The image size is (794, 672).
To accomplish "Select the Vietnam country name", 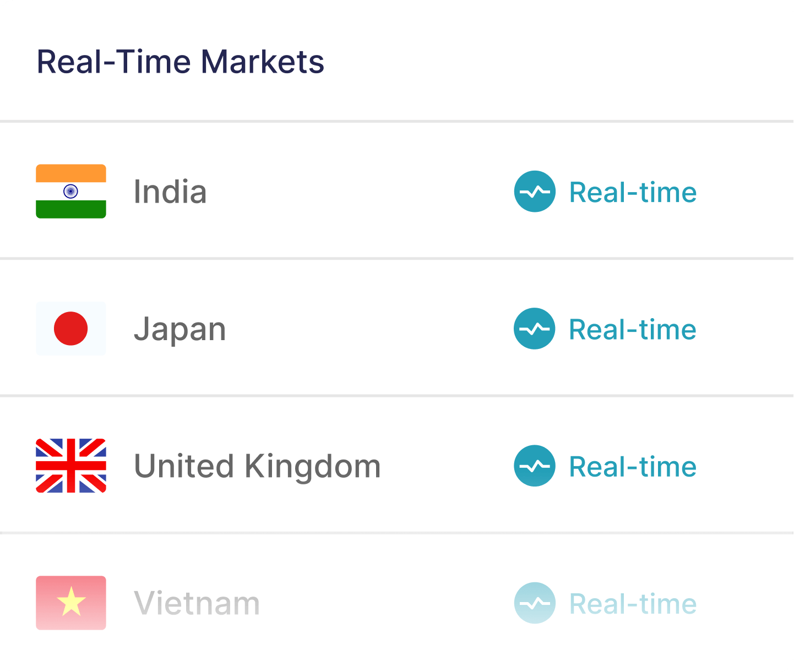I will coord(197,603).
